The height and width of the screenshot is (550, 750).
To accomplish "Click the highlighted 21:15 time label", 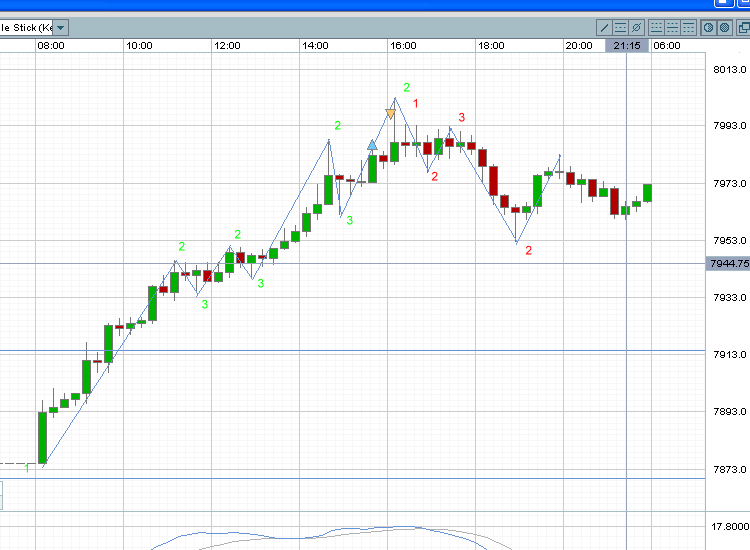I will (x=627, y=45).
